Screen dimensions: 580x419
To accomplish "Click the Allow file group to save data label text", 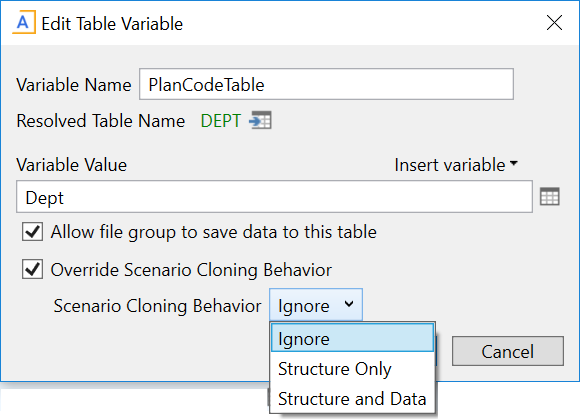I will click(214, 232).
